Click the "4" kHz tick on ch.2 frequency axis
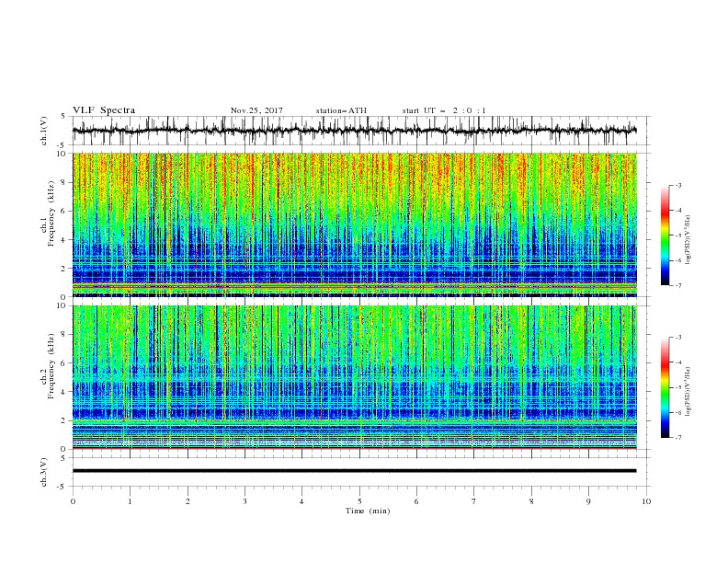 [x=64, y=392]
